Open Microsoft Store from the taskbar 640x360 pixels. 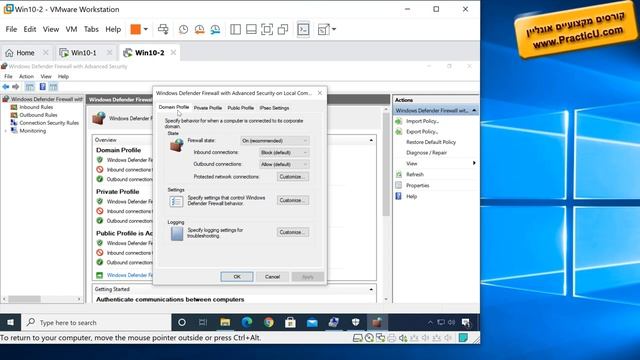pyautogui.click(x=290, y=322)
